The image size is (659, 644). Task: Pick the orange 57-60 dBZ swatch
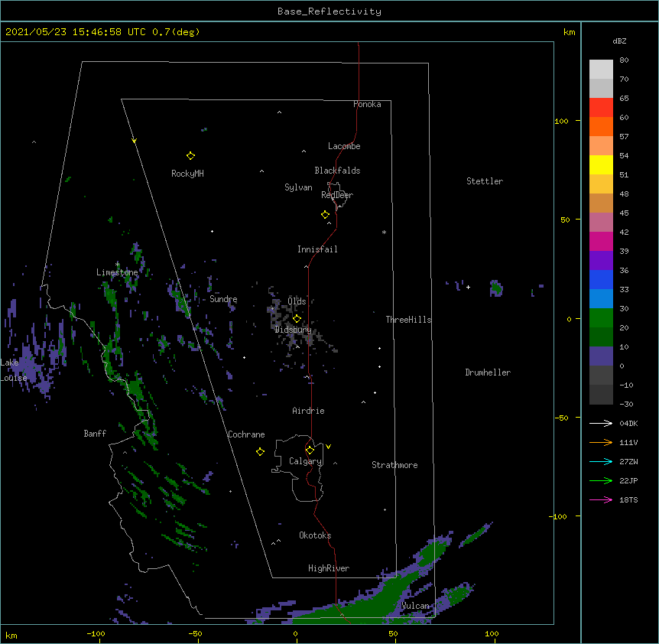601,126
